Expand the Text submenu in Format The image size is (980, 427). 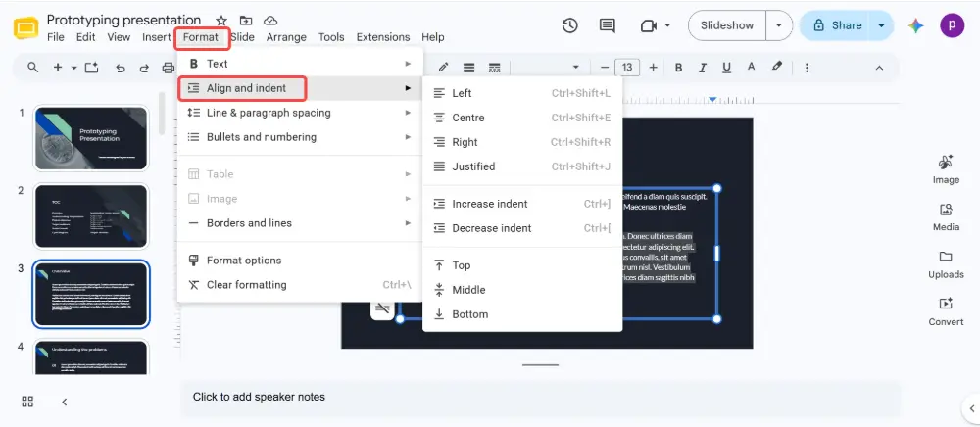pos(300,64)
